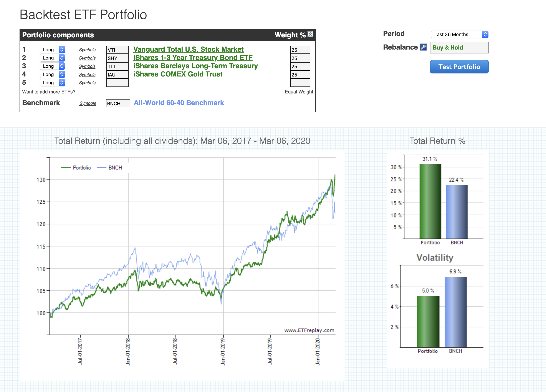Open iShares 1-3 Year Treasury Bond ETF link
Viewport: 546px width, 392px height.
[193, 58]
